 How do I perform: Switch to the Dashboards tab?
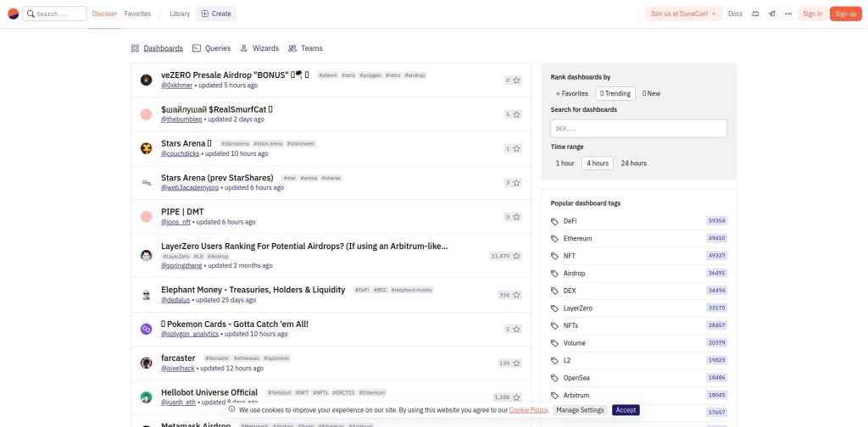point(157,48)
